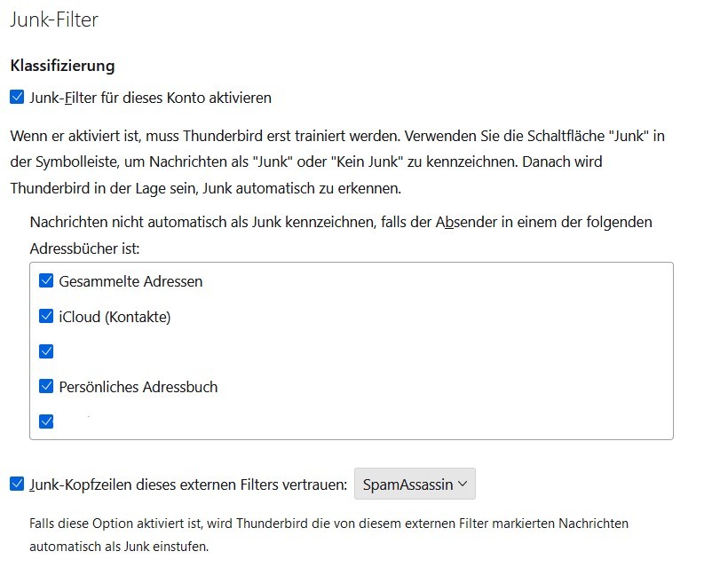Image resolution: width=728 pixels, height=583 pixels.
Task: Click the 'Junk-Filter für dieses Konto aktivieren' label
Action: pos(150,98)
